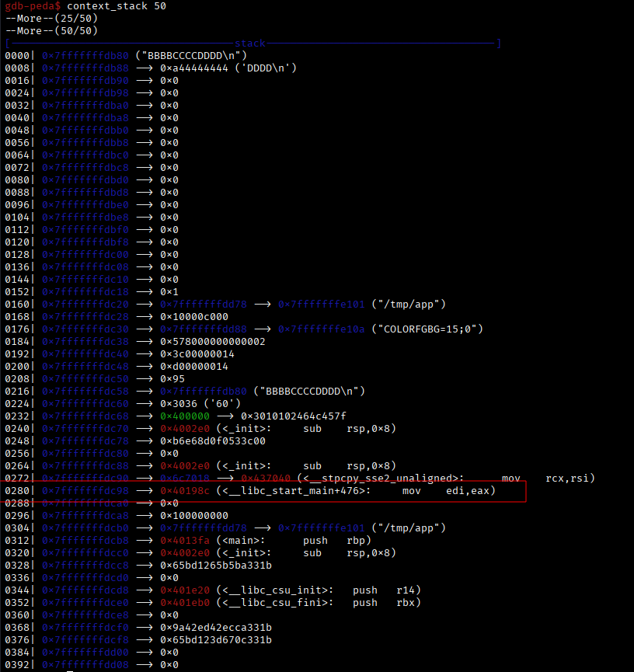This screenshot has height=672, width=634.
Task: Click the <__libc_csu_init> symbol text
Action: 275,590
